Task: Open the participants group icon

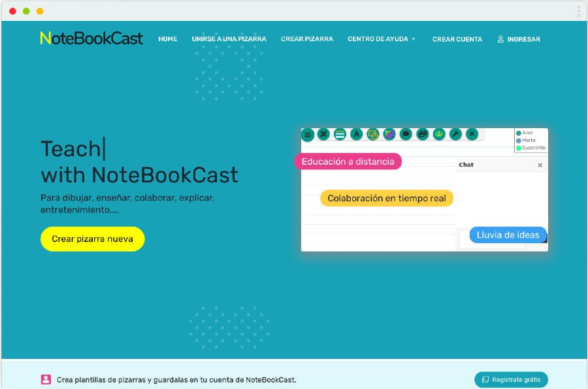Action: click(439, 134)
